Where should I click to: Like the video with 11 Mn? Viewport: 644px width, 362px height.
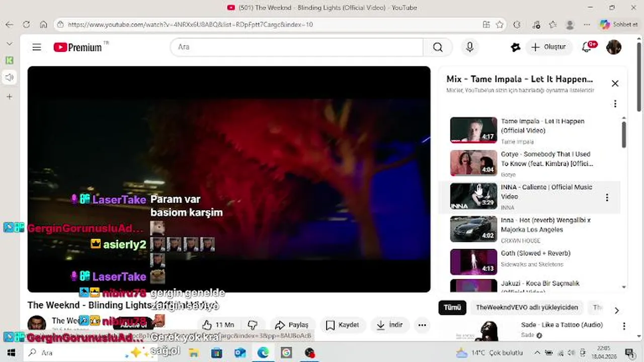(x=218, y=325)
